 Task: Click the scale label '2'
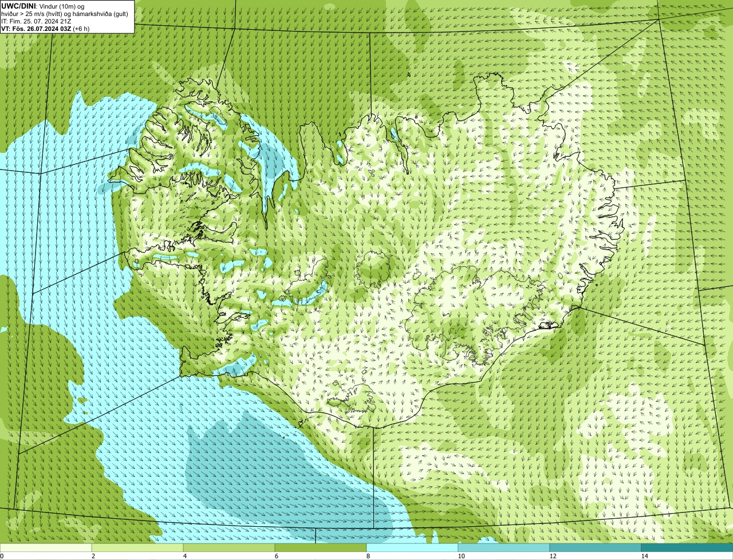(93, 556)
